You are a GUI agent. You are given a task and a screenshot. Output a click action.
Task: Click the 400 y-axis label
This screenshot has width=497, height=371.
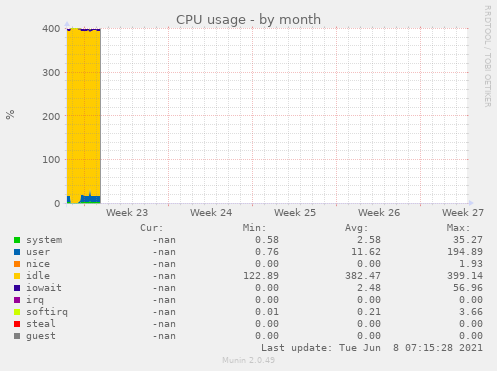click(x=51, y=29)
